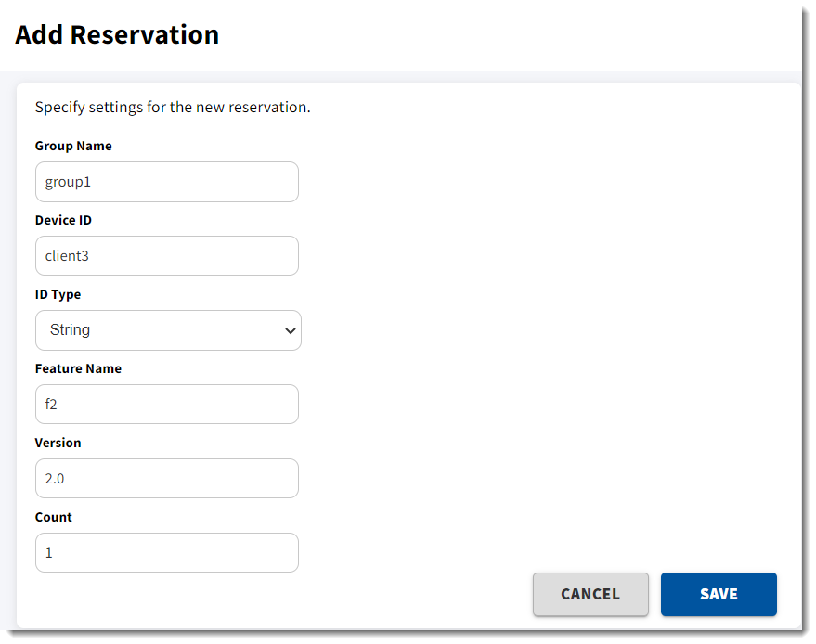Expand the ID Type selector chevron

[x=291, y=330]
